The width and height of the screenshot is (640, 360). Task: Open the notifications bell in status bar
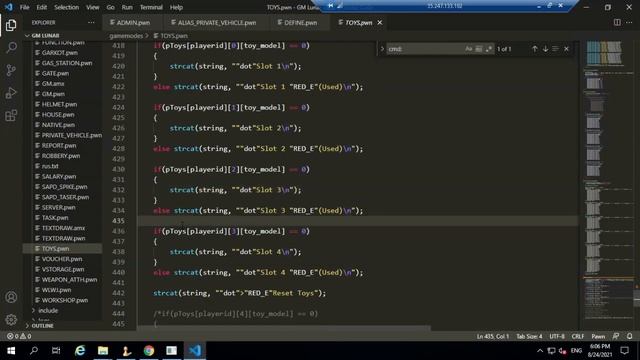tap(629, 336)
